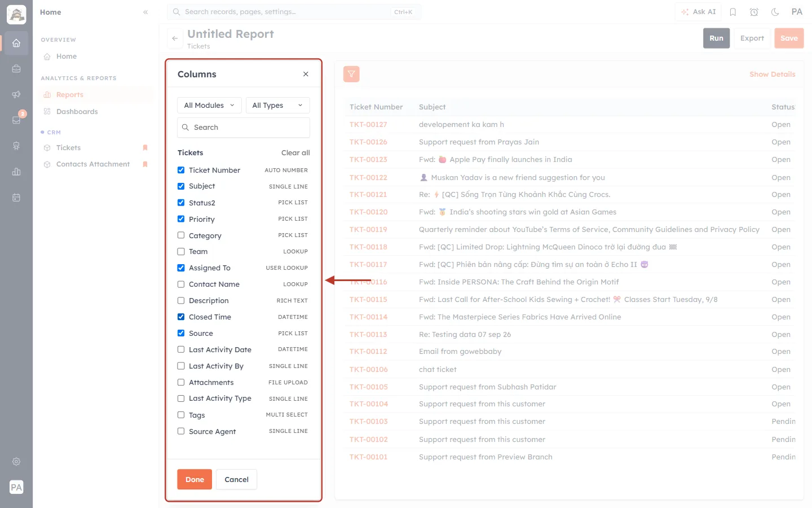
Task: Click the orange filter funnel icon
Action: [x=351, y=74]
